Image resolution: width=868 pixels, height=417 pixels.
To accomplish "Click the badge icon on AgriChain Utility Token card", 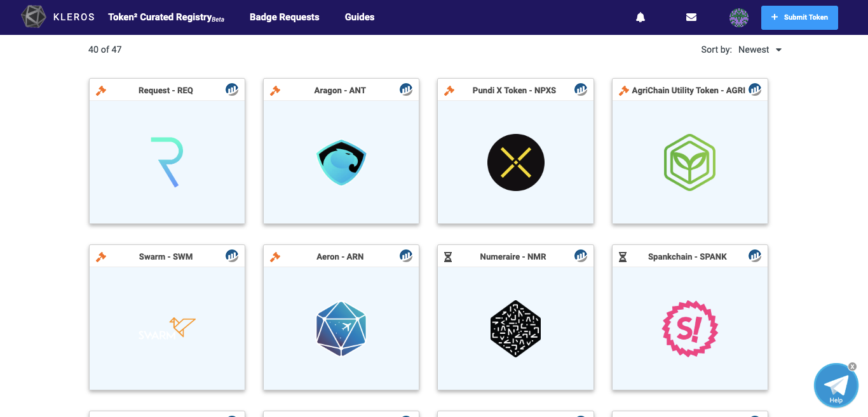I will pos(755,89).
